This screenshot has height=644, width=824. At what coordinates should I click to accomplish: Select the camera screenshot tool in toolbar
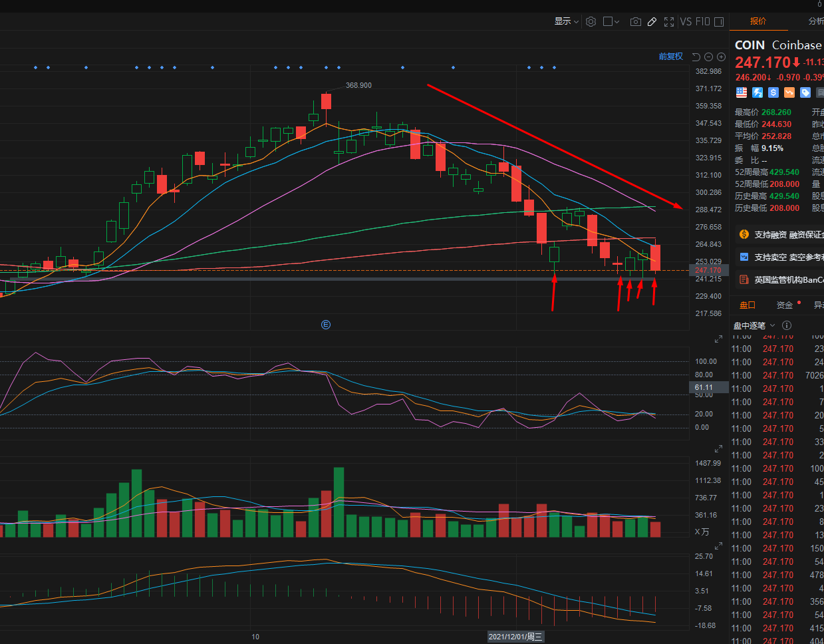[635, 21]
